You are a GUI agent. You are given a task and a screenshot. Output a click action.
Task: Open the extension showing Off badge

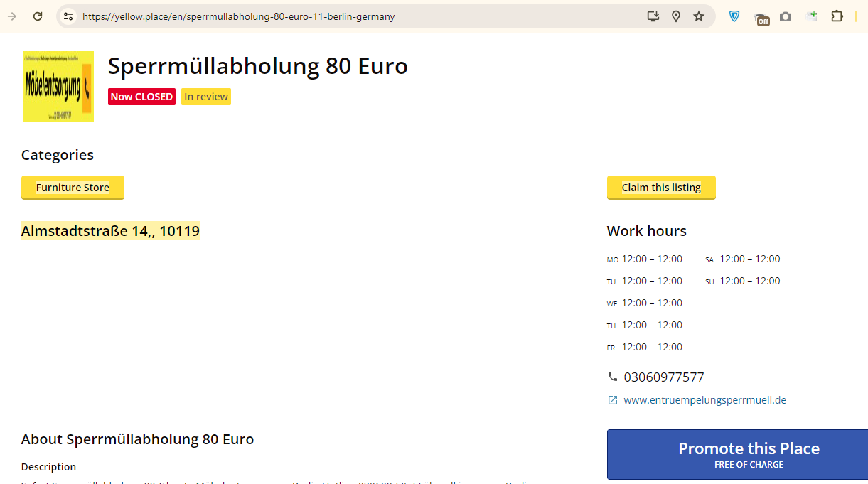click(x=761, y=18)
